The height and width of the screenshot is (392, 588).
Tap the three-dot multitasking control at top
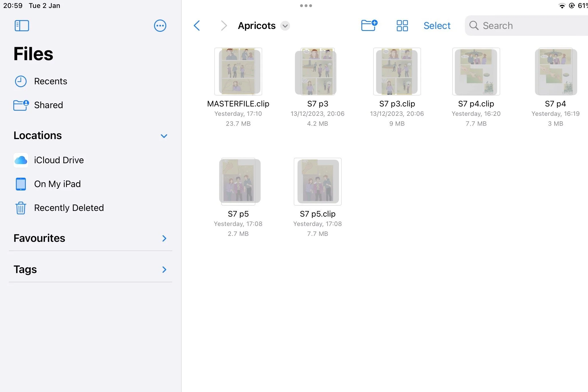(306, 6)
